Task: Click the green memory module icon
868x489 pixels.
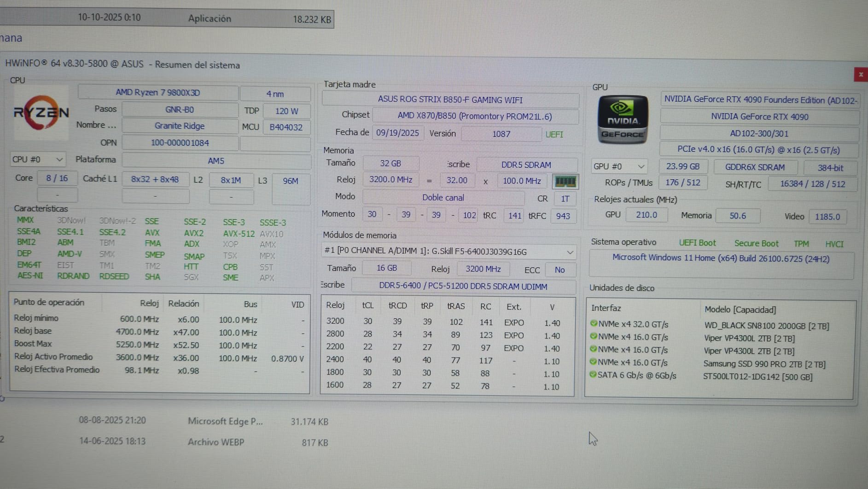Action: pos(565,182)
